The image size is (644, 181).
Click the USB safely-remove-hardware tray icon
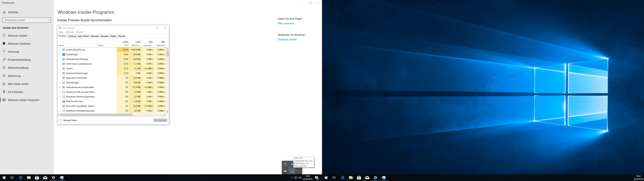(285, 164)
